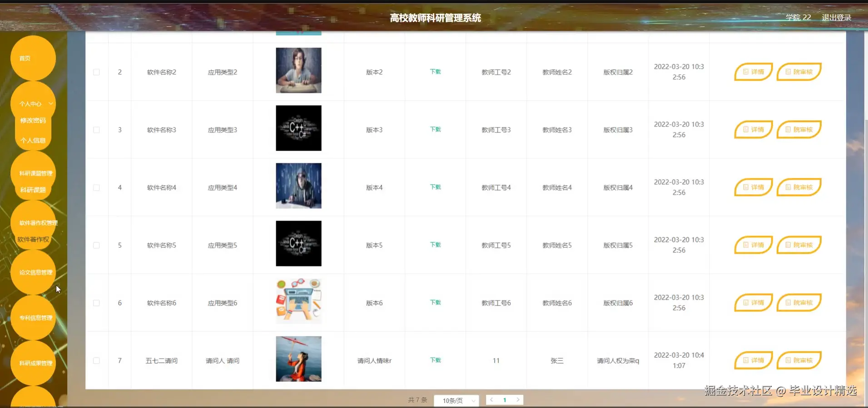
Task: Go to the next page arrow
Action: point(518,400)
